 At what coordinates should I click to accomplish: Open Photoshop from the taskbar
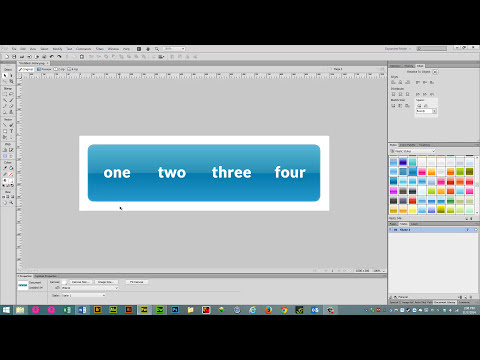pos(175,310)
